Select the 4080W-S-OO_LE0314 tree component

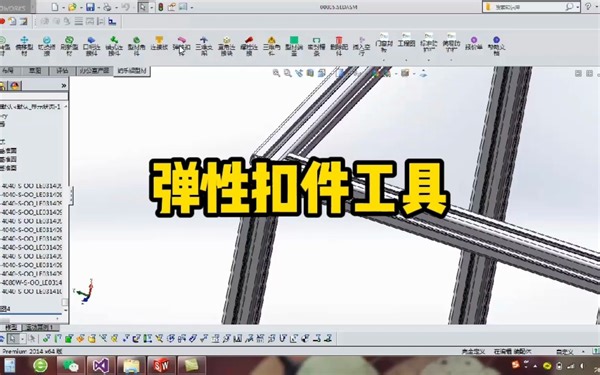pos(31,283)
